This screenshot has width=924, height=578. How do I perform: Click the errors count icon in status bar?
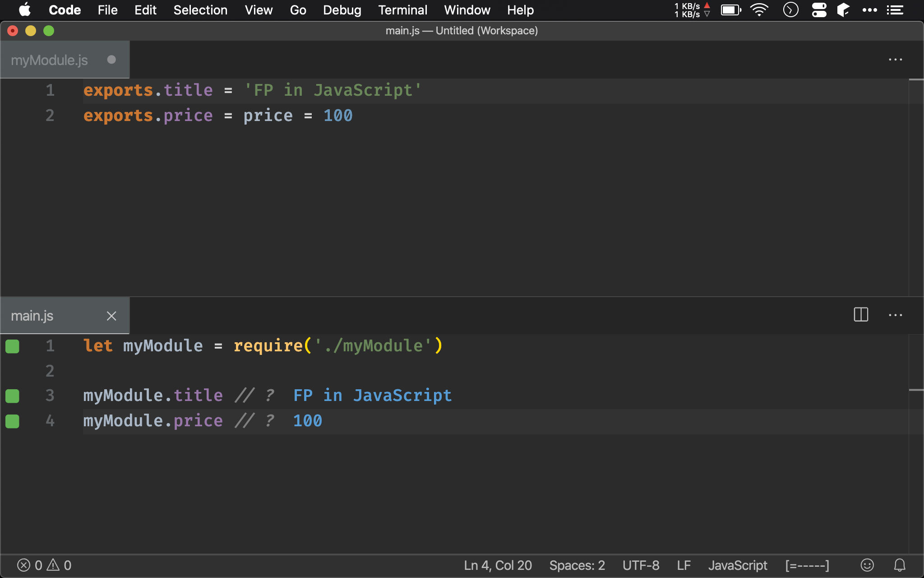coord(23,565)
